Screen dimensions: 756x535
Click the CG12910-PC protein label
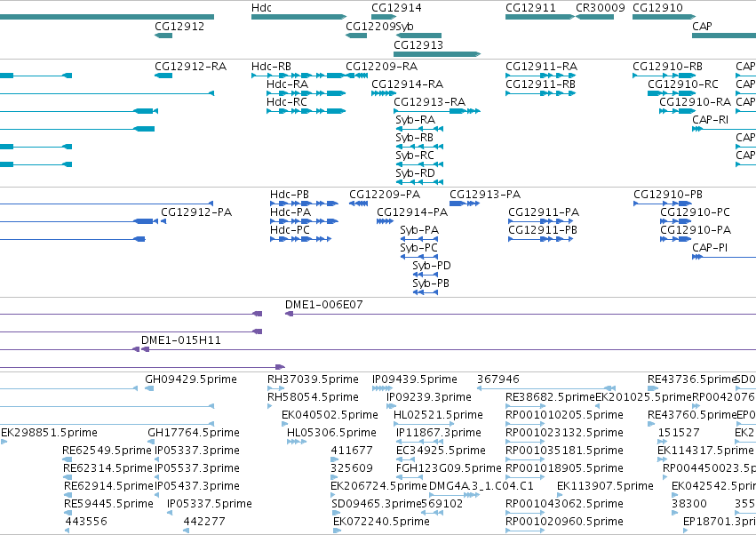pos(695,212)
